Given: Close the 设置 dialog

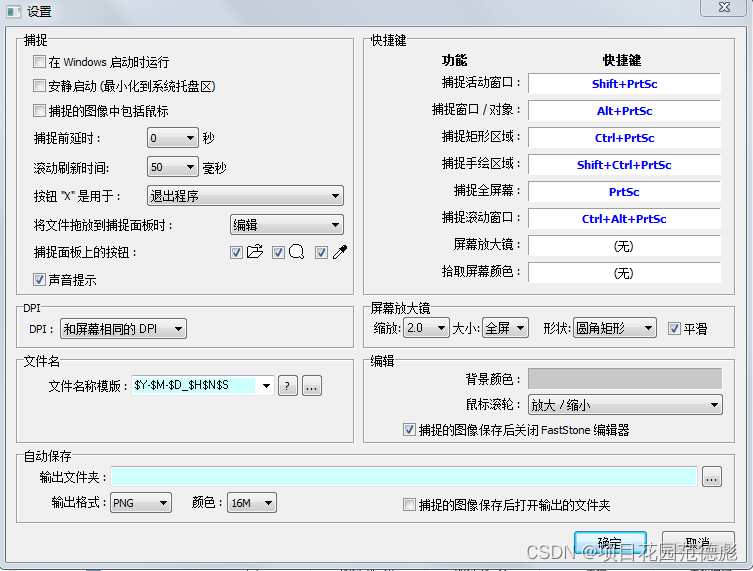Looking at the screenshot, I should [x=724, y=7].
